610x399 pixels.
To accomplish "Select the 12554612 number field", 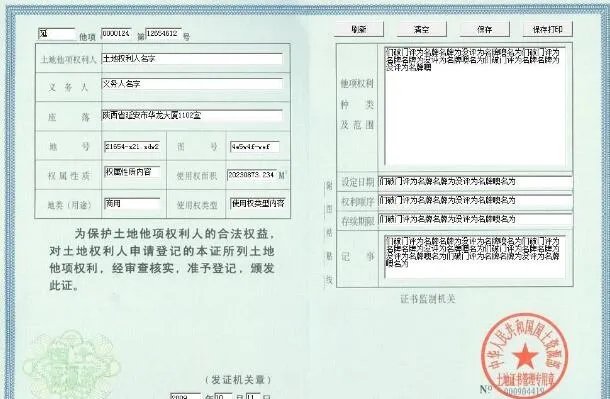I will coord(163,34).
